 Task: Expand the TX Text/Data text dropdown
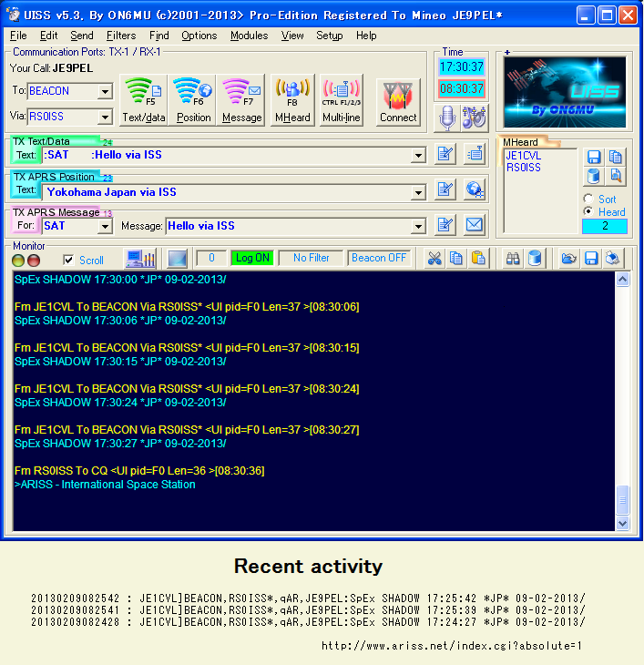coord(418,155)
